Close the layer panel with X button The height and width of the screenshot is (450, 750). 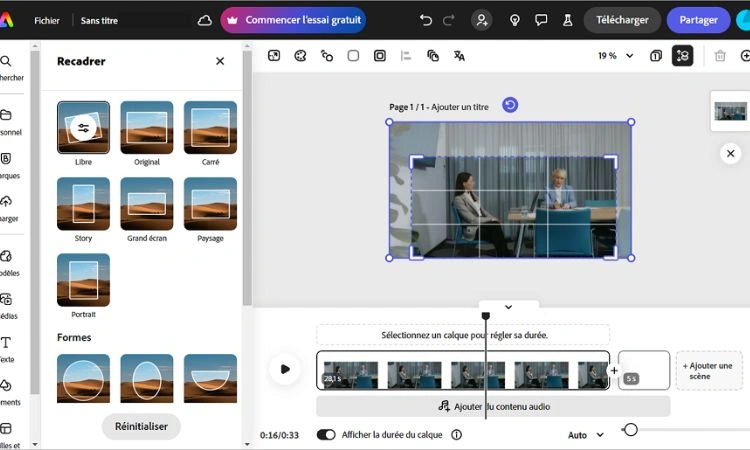730,154
